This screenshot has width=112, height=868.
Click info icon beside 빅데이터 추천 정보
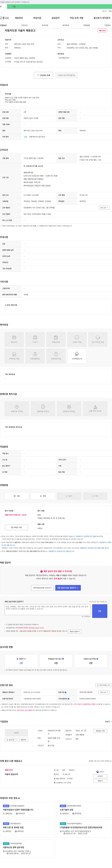tap(19, 798)
